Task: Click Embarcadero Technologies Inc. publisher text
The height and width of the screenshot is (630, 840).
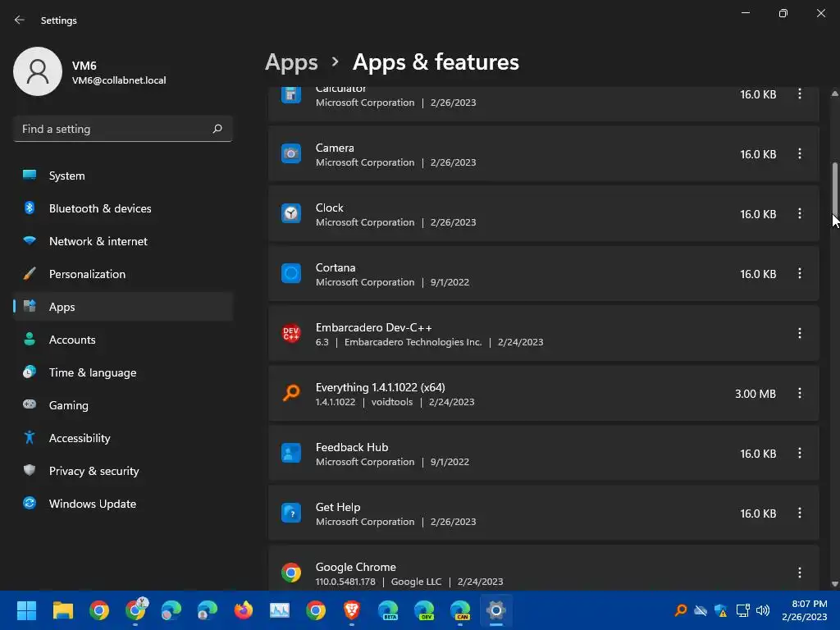Action: pos(413,342)
